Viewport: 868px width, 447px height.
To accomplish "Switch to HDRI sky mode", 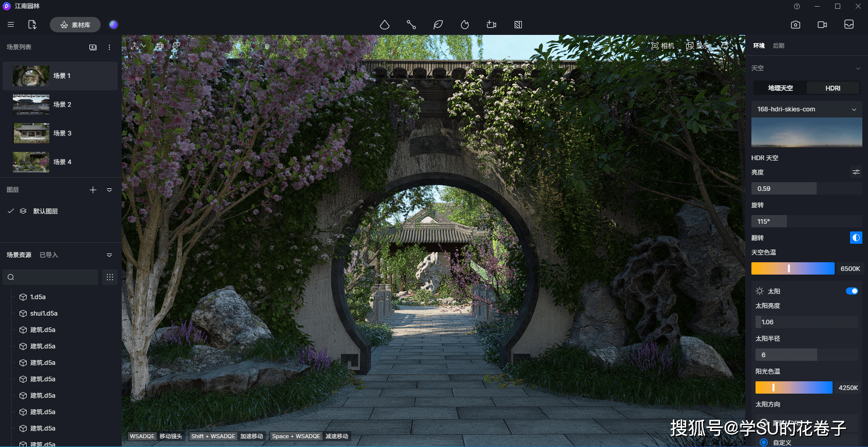I will pos(833,88).
